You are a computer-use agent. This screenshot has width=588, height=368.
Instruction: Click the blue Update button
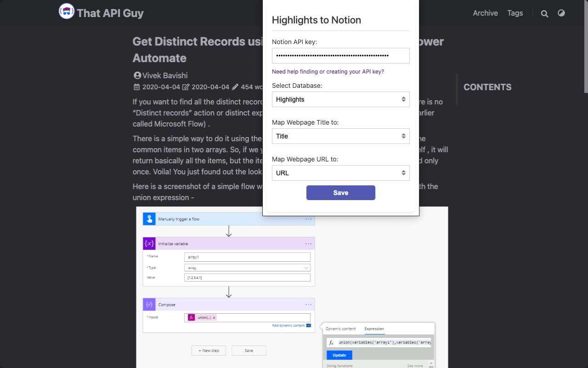tap(339, 355)
